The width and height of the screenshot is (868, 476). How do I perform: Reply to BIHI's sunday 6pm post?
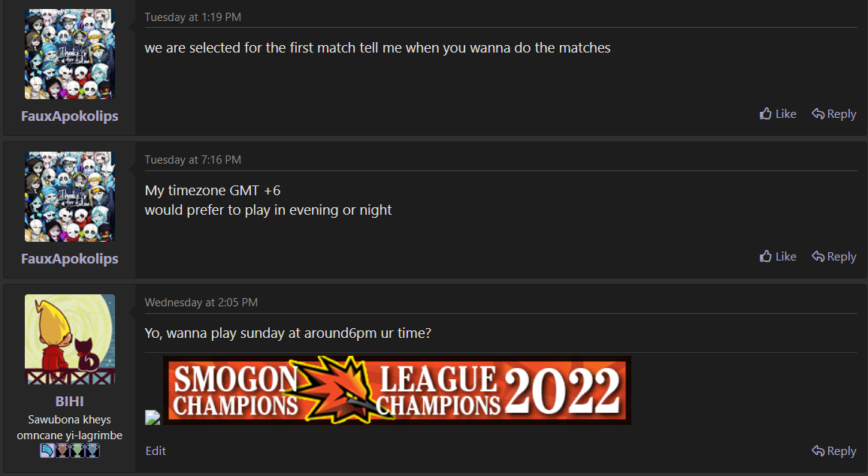(x=833, y=451)
